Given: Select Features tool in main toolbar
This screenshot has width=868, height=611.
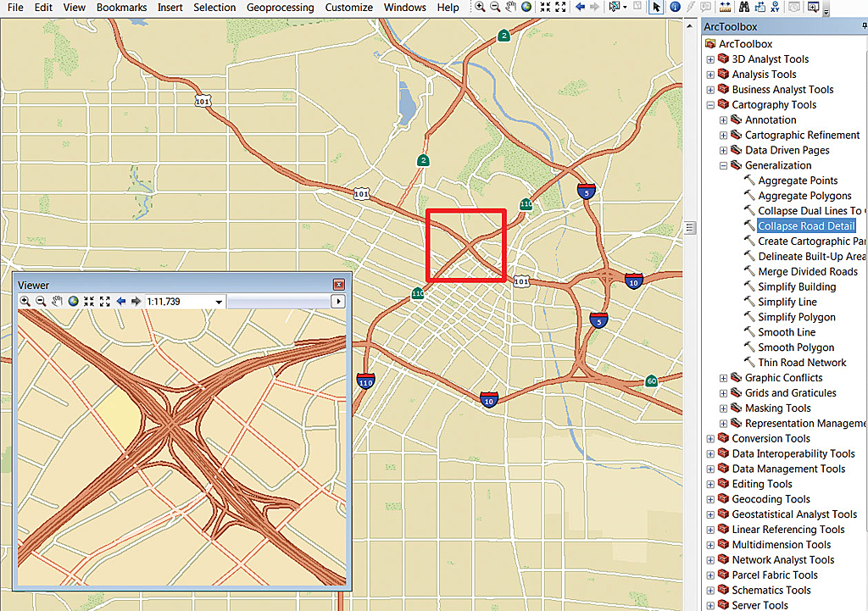Looking at the screenshot, I should point(614,7).
